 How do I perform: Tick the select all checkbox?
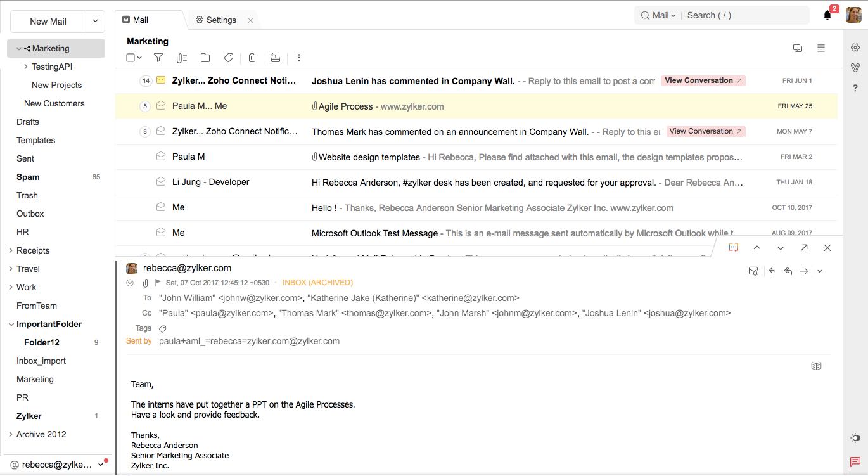(x=131, y=58)
